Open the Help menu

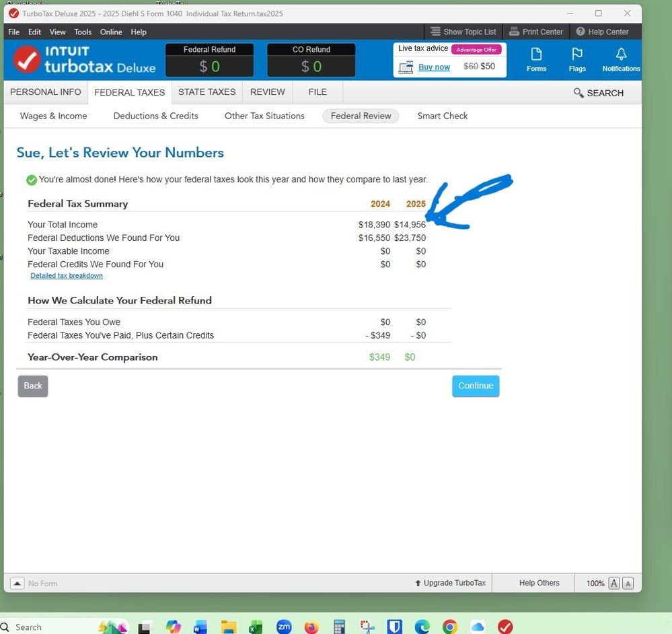pos(139,32)
